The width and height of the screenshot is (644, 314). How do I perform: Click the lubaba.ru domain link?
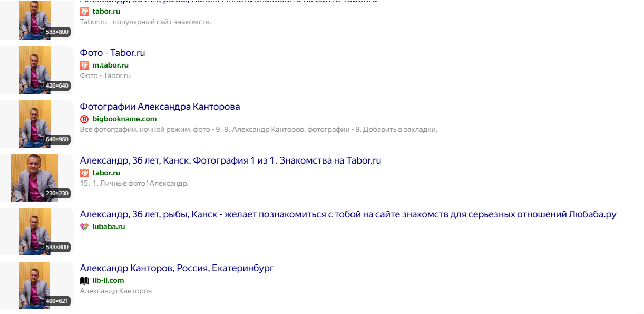tap(109, 227)
